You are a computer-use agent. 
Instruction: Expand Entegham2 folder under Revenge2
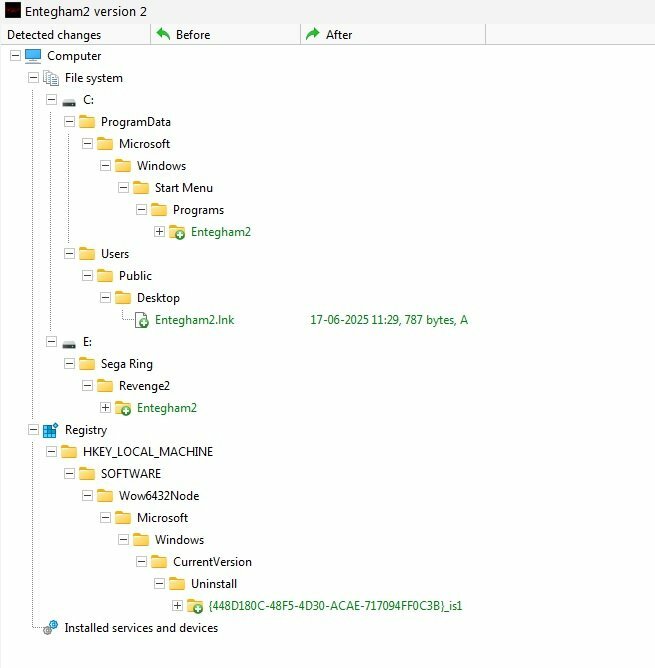[105, 407]
